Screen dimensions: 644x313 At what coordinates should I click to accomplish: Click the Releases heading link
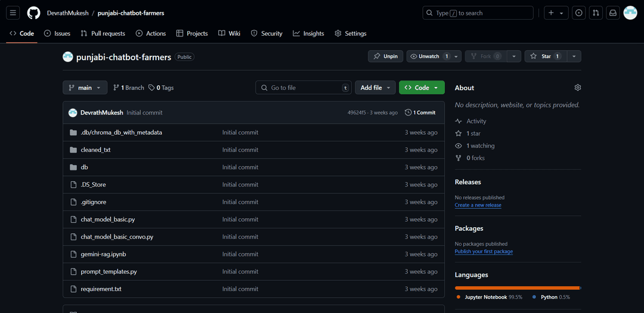468,182
